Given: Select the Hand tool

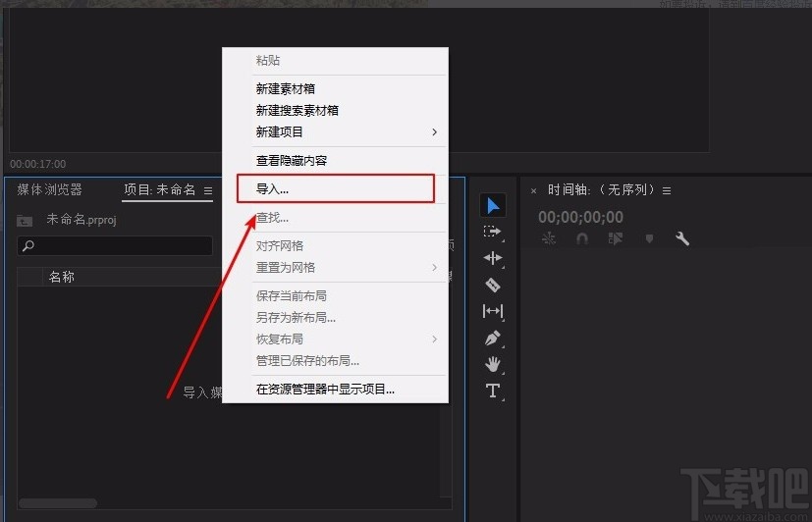Looking at the screenshot, I should (493, 364).
